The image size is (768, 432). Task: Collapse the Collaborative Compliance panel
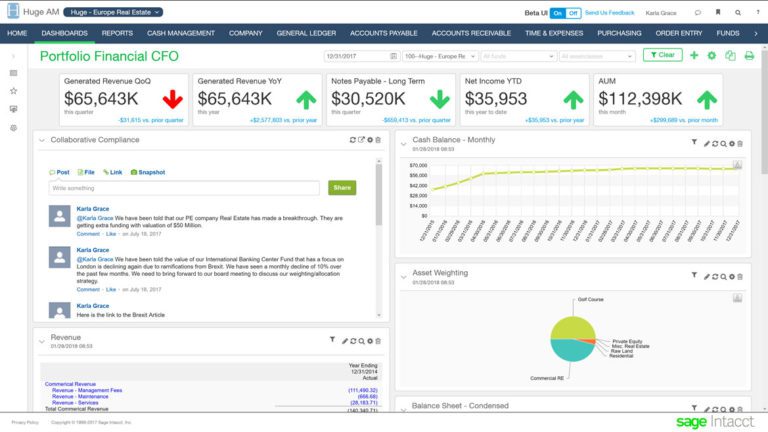[x=42, y=140]
